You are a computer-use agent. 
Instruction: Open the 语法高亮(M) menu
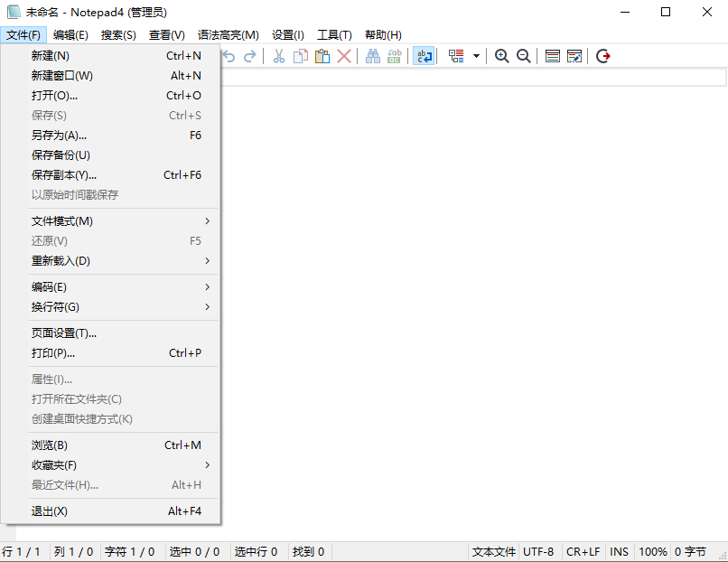(x=228, y=35)
